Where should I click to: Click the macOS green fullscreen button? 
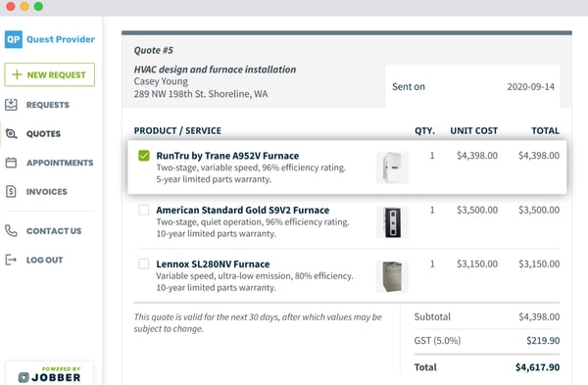[38, 7]
